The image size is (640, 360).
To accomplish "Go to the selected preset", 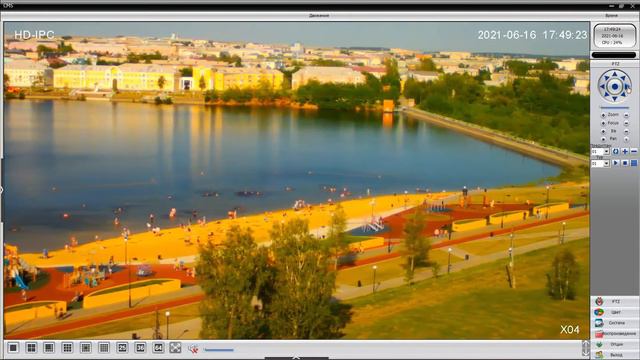I will pyautogui.click(x=616, y=151).
